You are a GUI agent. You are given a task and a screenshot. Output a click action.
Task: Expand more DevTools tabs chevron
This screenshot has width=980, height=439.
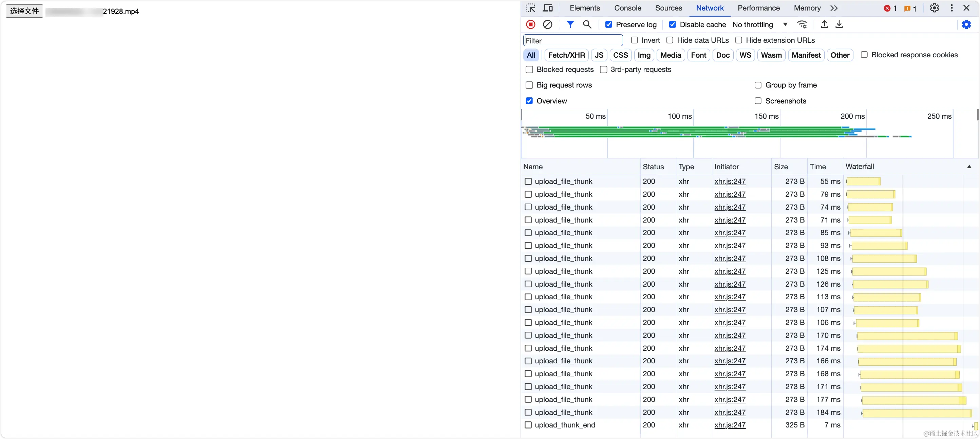click(834, 8)
